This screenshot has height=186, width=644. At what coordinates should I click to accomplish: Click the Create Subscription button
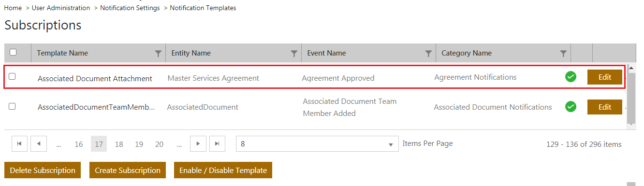(x=128, y=170)
